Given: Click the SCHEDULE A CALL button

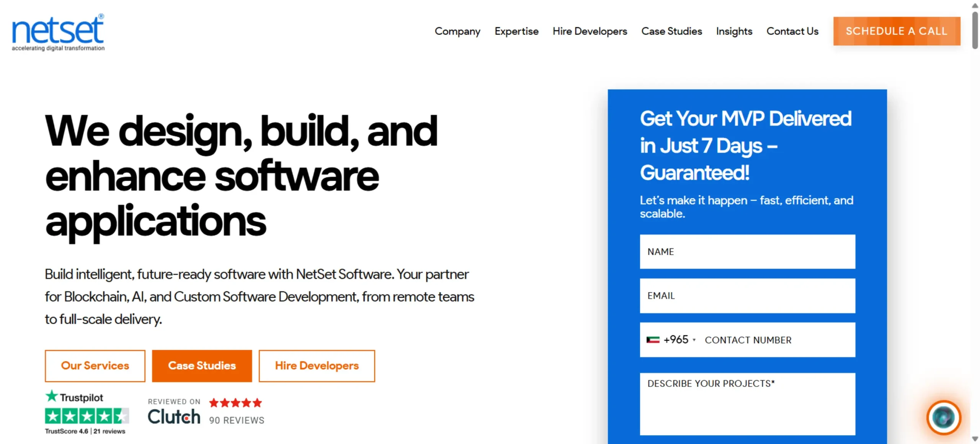Looking at the screenshot, I should tap(897, 31).
